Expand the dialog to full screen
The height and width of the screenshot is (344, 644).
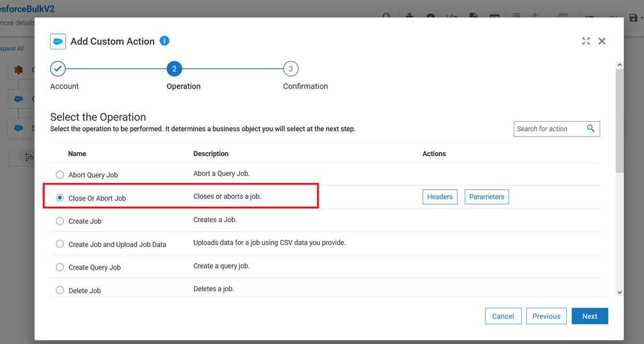(x=586, y=41)
